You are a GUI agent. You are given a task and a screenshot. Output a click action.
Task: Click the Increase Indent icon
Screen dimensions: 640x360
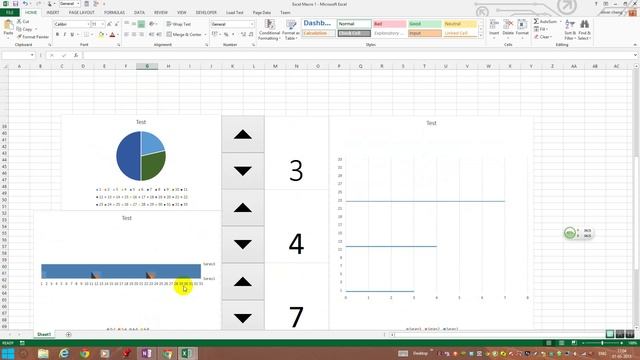[159, 35]
